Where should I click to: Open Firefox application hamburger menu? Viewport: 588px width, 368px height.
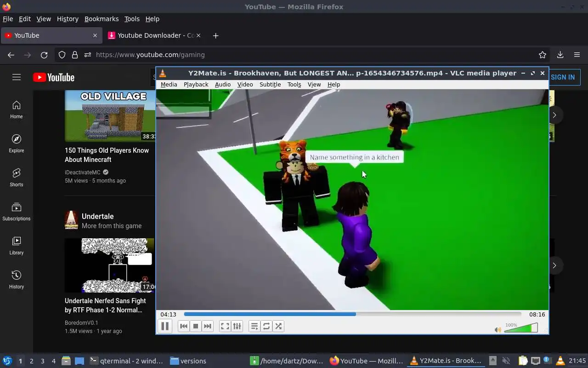577,55
